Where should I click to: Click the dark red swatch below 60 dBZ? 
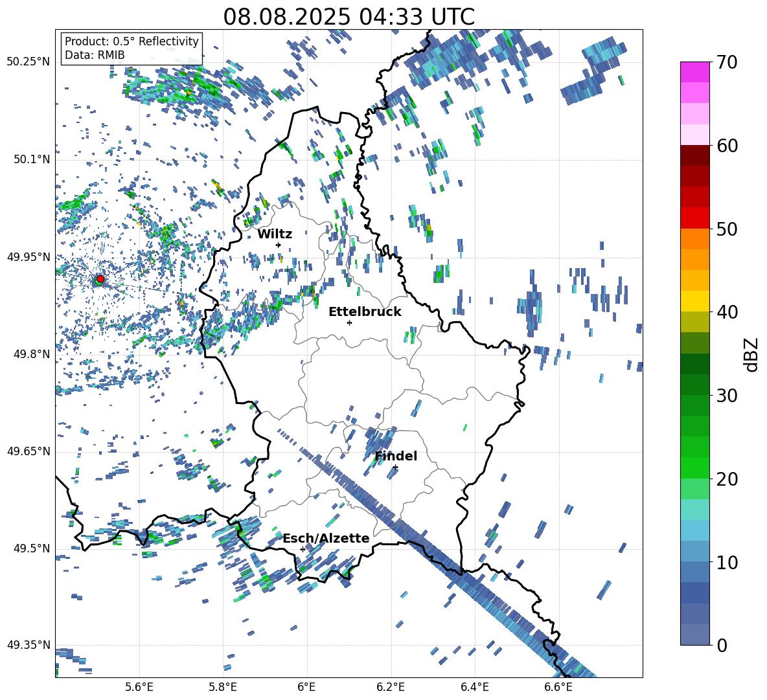coord(694,155)
